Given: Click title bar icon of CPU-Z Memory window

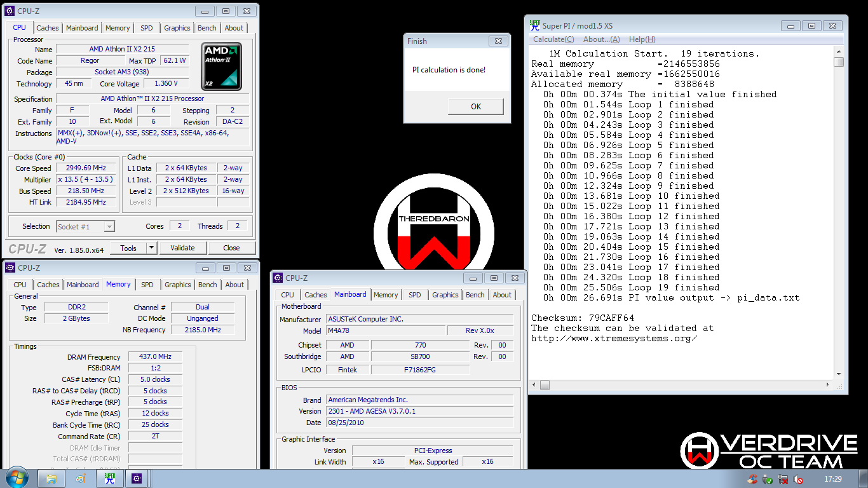Looking at the screenshot, I should [10, 268].
